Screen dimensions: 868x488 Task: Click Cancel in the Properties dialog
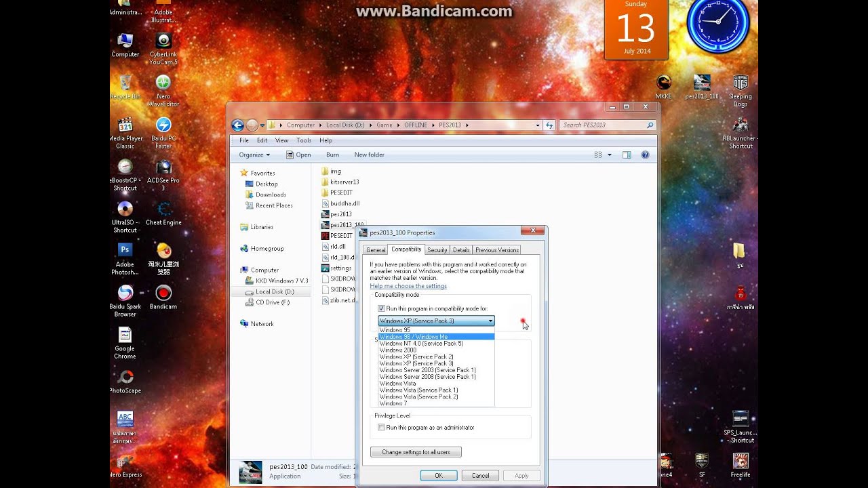point(481,476)
